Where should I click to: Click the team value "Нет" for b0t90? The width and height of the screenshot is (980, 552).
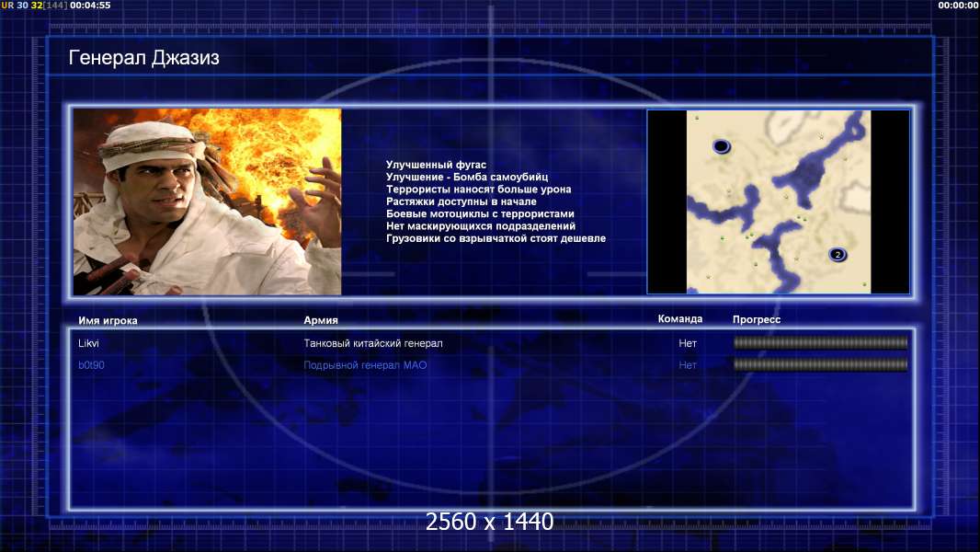(688, 365)
